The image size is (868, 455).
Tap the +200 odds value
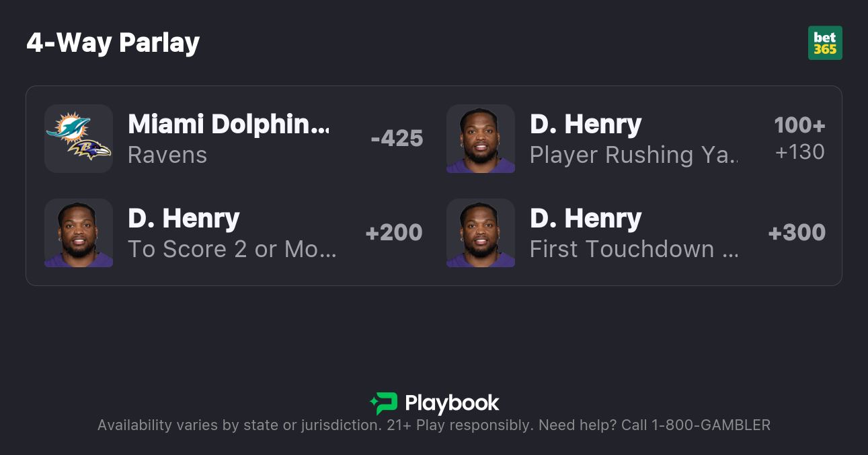point(394,233)
